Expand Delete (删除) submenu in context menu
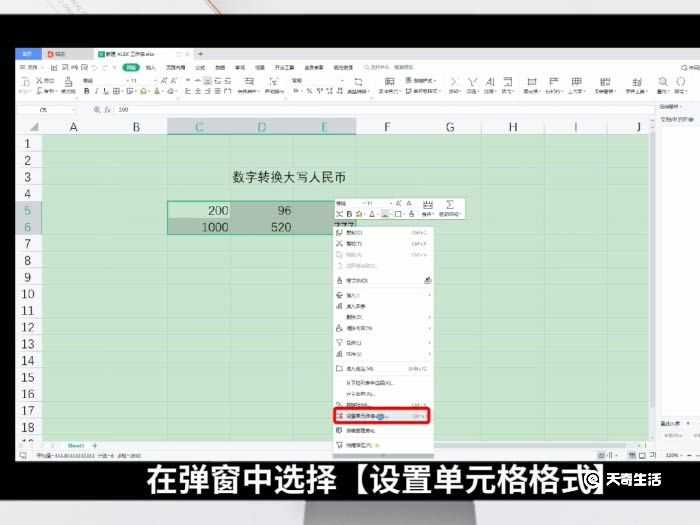Image resolution: width=700 pixels, height=525 pixels. click(429, 317)
